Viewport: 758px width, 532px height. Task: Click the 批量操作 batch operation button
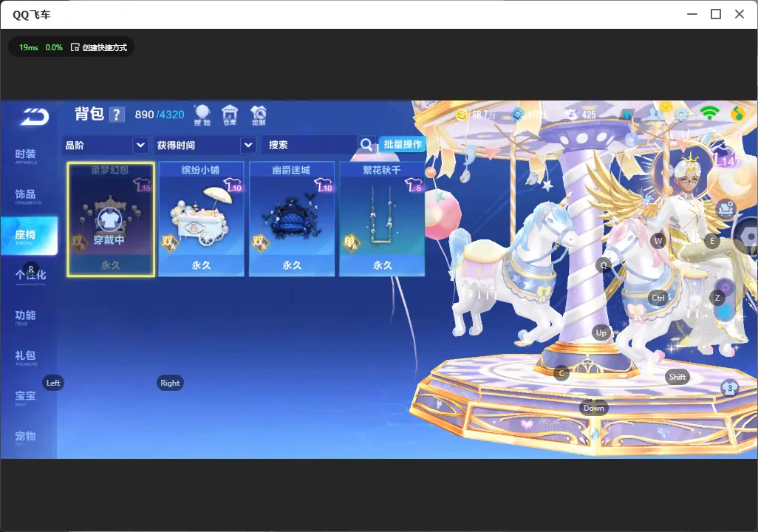(x=402, y=144)
